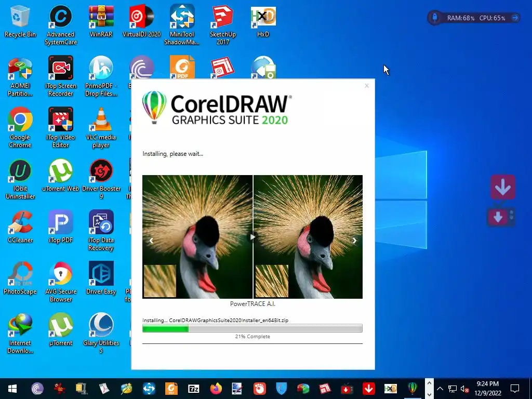Click the rocket boost widget icon
The width and height of the screenshot is (532, 399).
tap(435, 18)
